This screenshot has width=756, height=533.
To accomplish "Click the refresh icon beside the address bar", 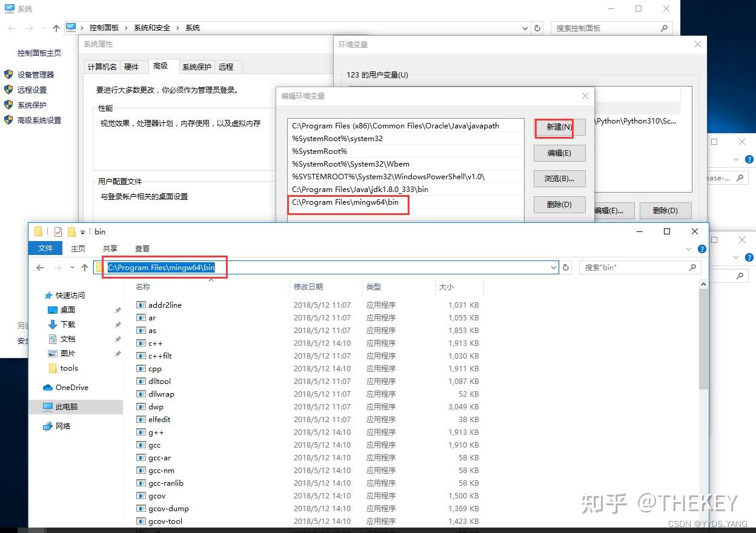I will pos(565,267).
